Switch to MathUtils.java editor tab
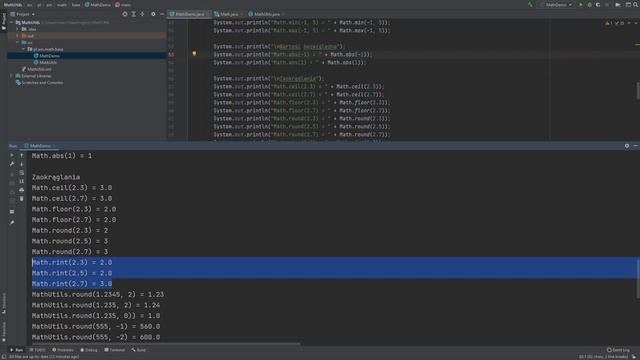Screen dimensions: 640x360 265,14
